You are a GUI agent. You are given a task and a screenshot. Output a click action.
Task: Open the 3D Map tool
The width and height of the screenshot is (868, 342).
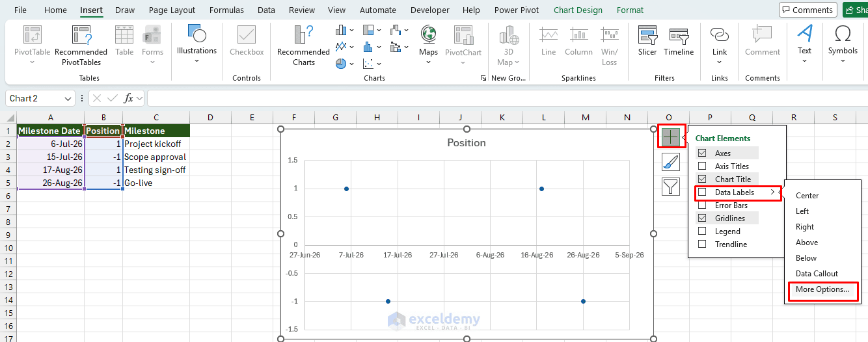pos(508,45)
